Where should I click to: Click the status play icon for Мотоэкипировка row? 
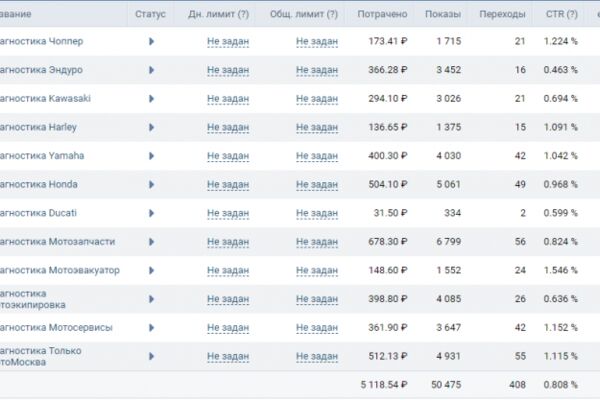click(x=151, y=299)
